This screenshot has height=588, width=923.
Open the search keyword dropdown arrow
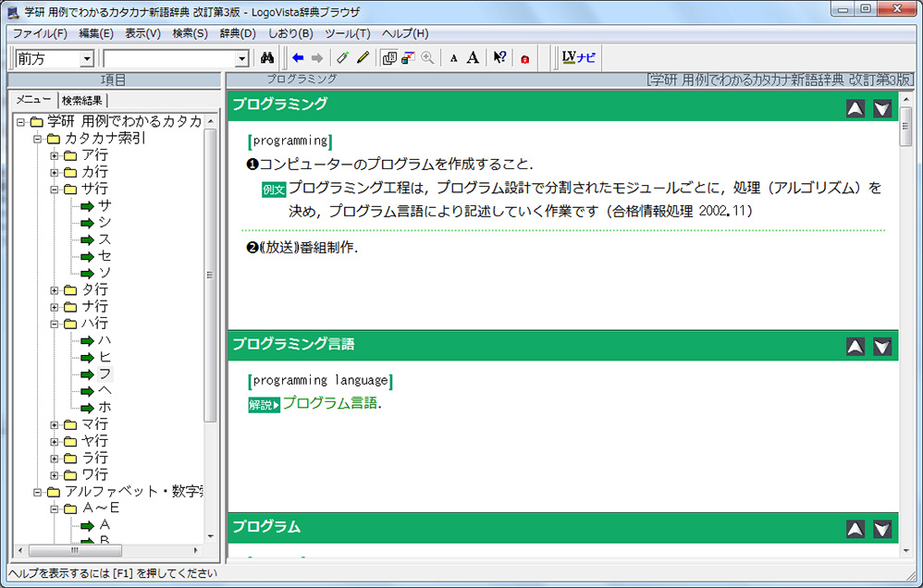pyautogui.click(x=242, y=58)
